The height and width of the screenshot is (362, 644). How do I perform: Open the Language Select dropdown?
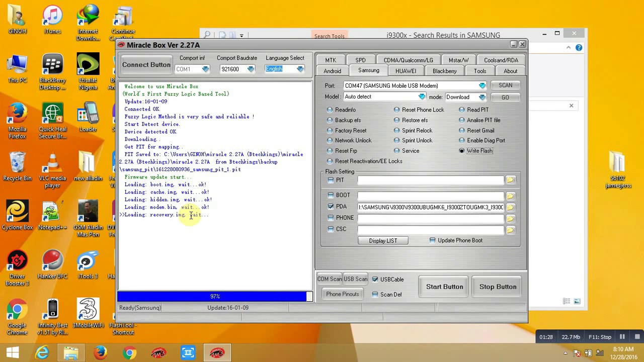pyautogui.click(x=300, y=69)
